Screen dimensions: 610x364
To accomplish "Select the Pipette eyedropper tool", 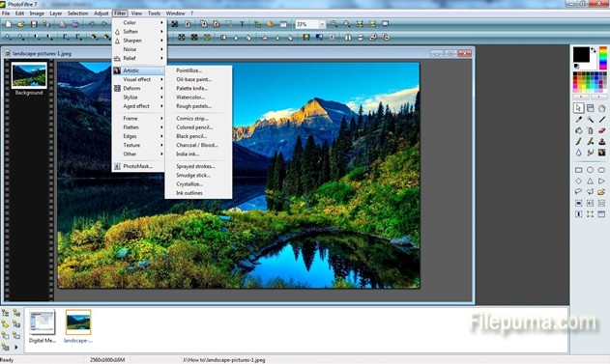I will click(x=578, y=120).
